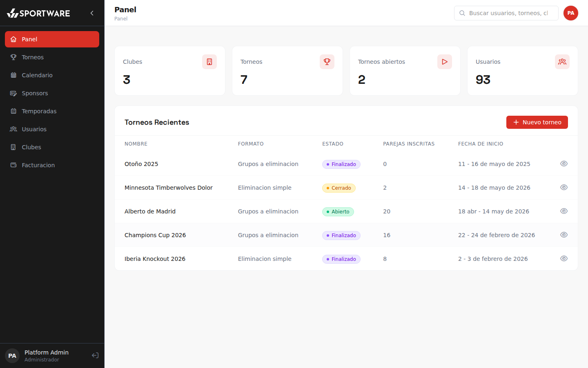
Task: View Champions Cup 2026 via eye icon
Action: click(564, 235)
